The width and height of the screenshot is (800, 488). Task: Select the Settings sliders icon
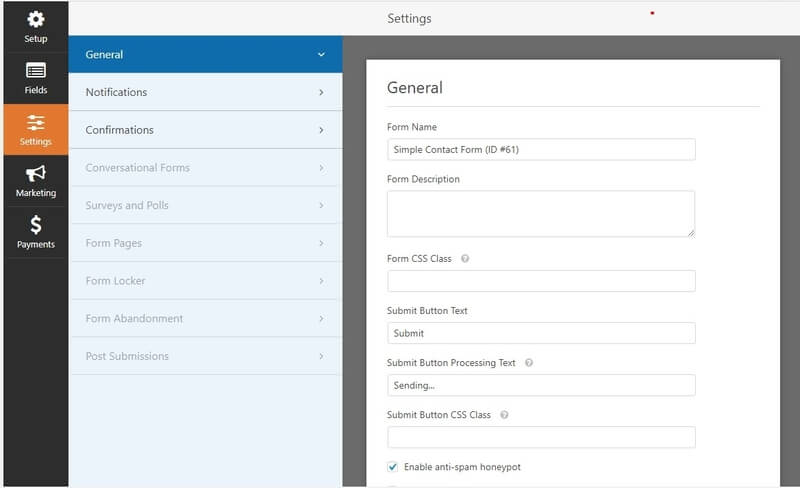pyautogui.click(x=36, y=123)
